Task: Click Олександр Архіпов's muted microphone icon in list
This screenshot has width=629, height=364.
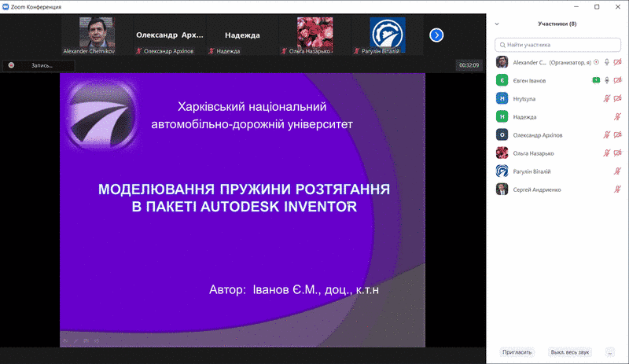Action: [x=606, y=135]
